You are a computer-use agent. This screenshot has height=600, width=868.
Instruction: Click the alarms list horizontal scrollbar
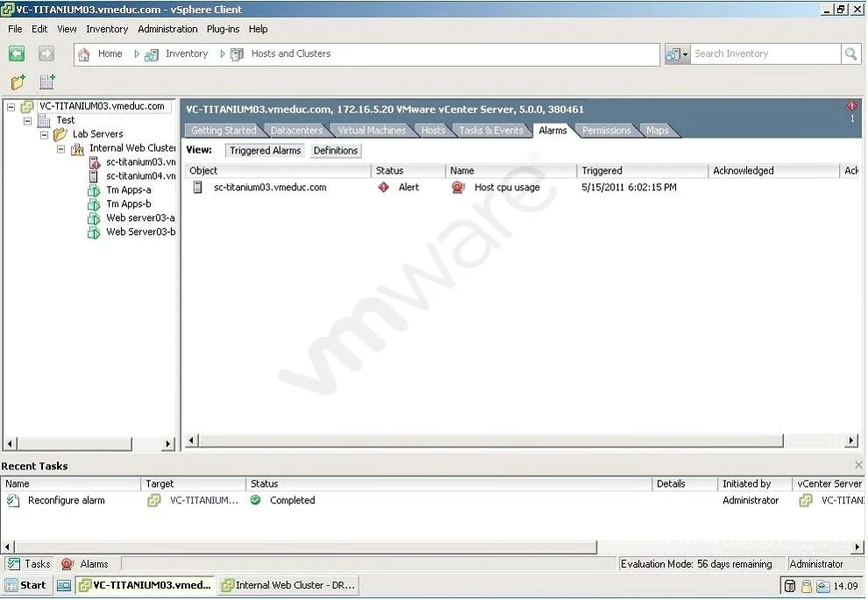click(x=491, y=441)
